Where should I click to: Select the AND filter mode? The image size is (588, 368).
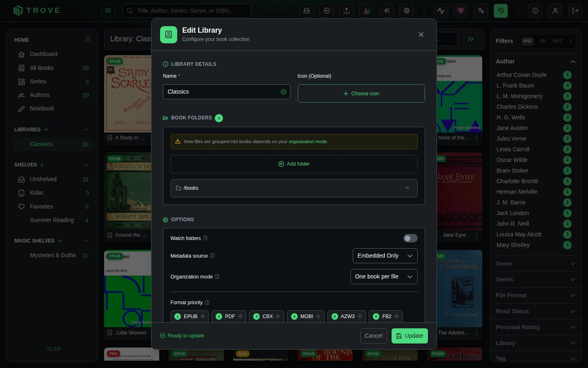pos(528,41)
